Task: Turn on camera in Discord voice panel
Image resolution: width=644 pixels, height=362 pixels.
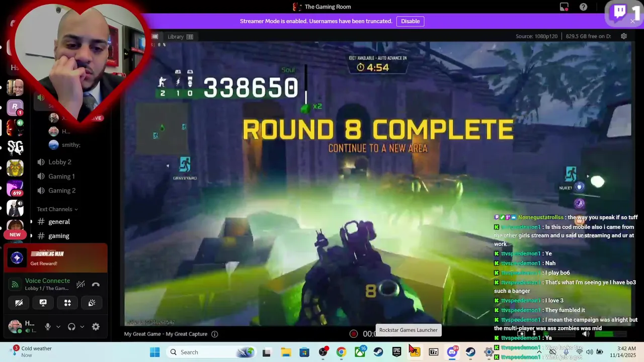Action: 19,303
